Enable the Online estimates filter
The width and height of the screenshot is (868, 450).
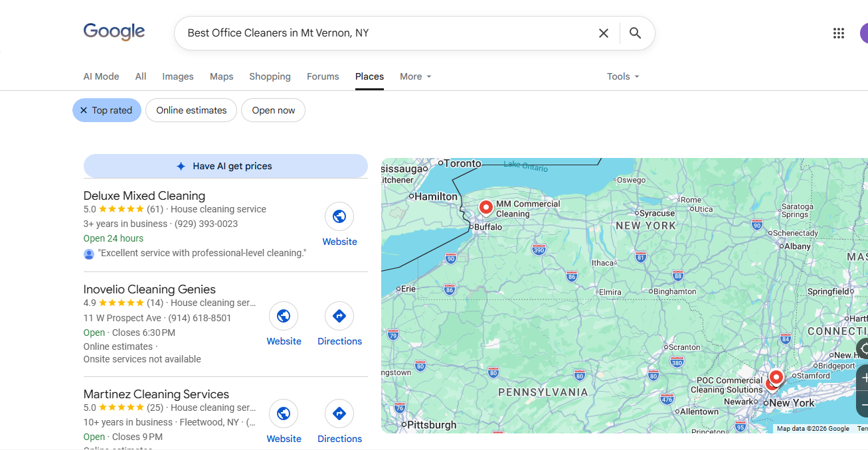(x=191, y=110)
